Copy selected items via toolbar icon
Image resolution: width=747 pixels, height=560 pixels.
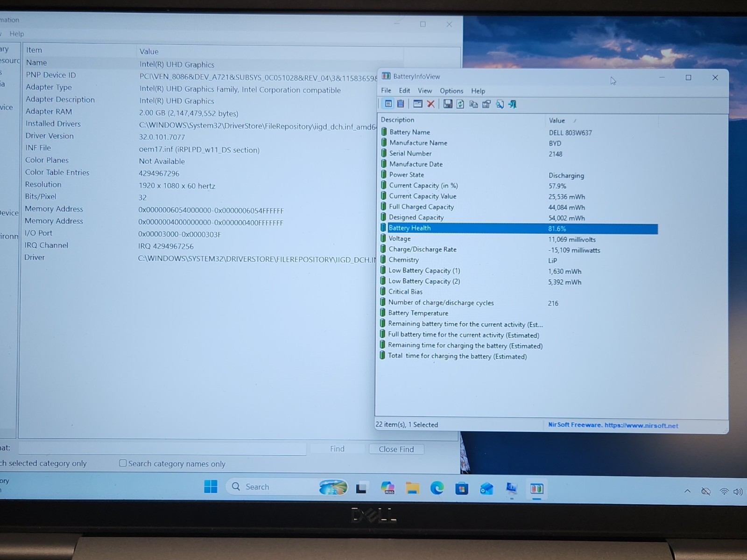[473, 104]
